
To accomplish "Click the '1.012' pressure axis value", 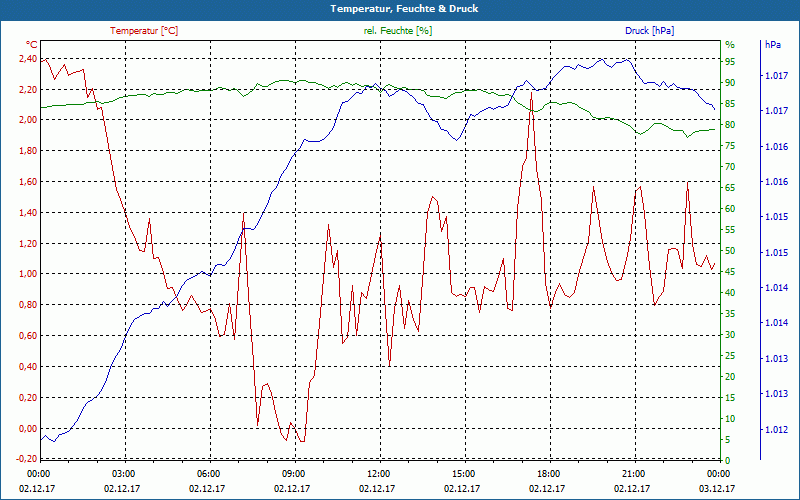I will pyautogui.click(x=777, y=430).
